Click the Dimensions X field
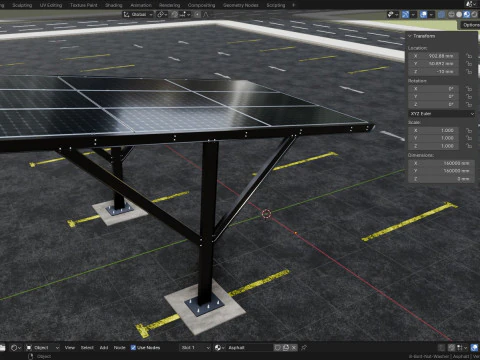480x360 pixels. [442, 163]
